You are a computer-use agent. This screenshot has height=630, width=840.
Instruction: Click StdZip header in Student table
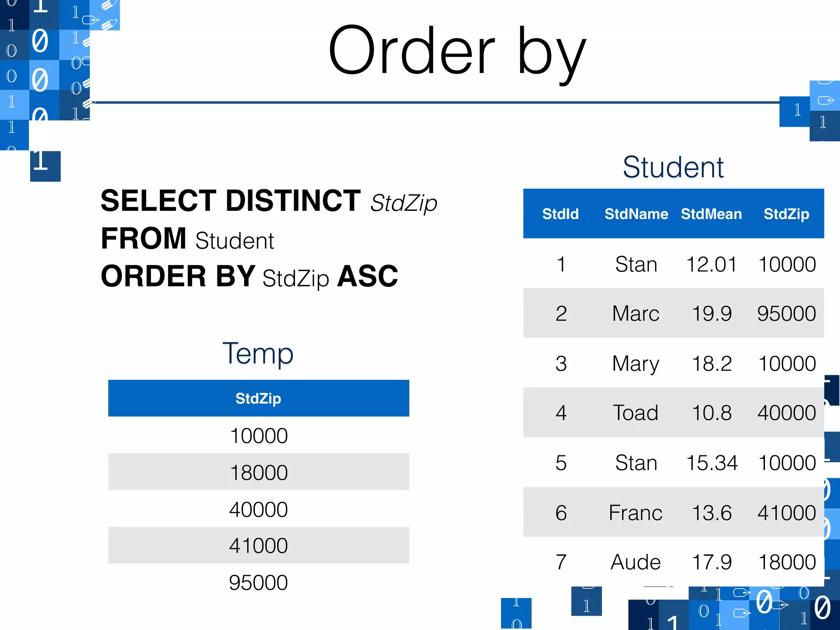[x=786, y=214]
